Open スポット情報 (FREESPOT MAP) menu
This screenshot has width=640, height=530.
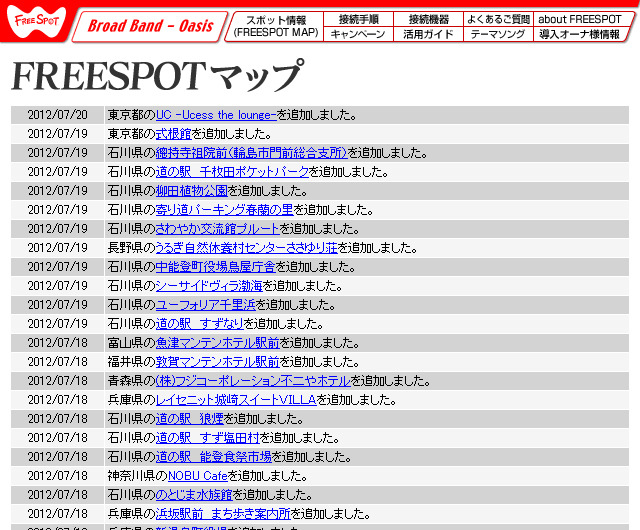[276, 26]
